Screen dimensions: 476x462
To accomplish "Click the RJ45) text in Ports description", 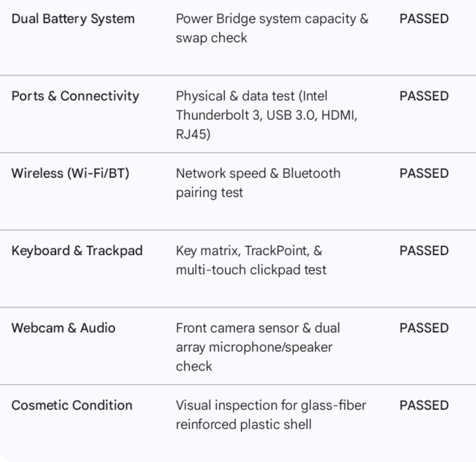I will (193, 134).
